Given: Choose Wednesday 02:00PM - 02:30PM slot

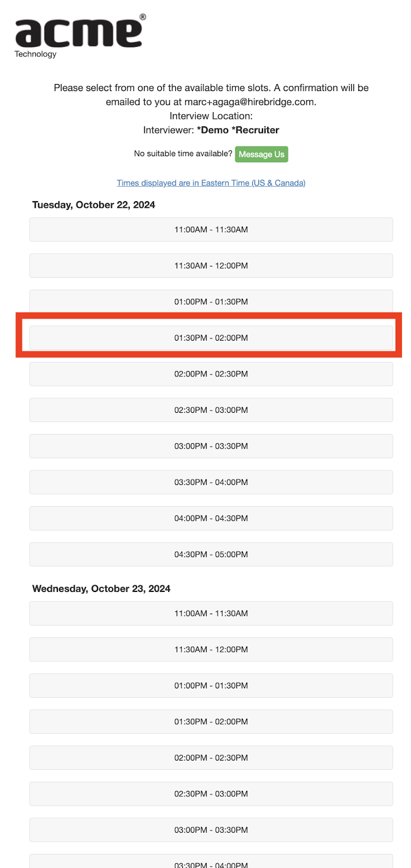Looking at the screenshot, I should pos(211,758).
